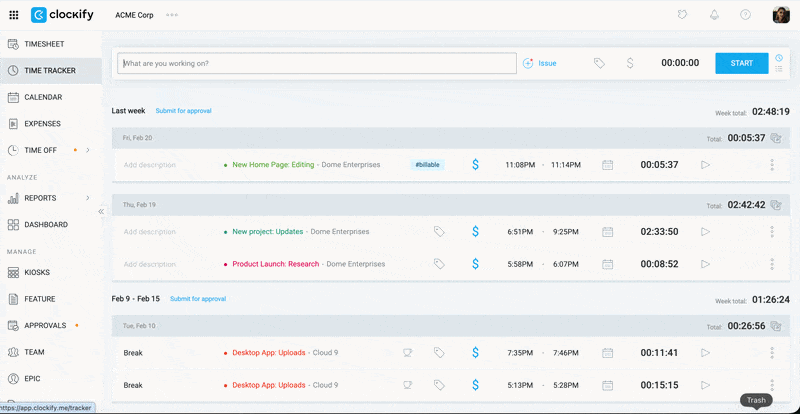Go to Calendar in the sidebar

tap(42, 98)
